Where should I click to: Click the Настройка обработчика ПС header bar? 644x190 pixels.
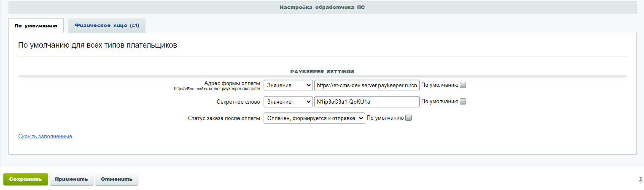click(x=322, y=7)
